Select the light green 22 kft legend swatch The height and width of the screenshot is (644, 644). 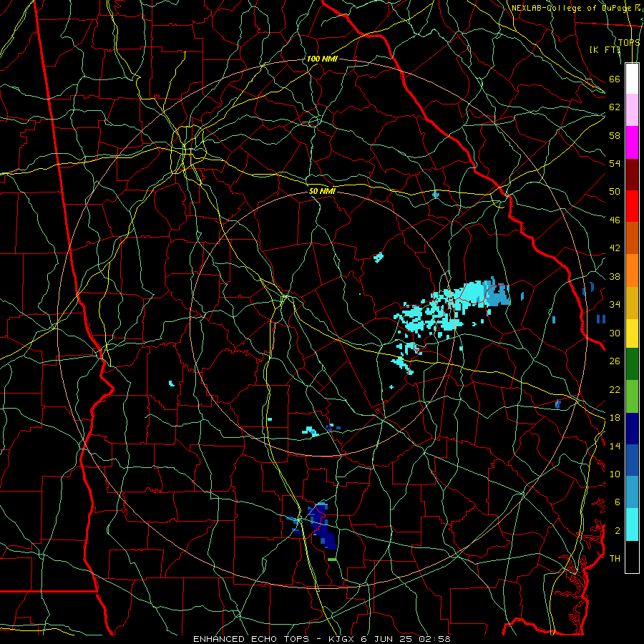632,396
